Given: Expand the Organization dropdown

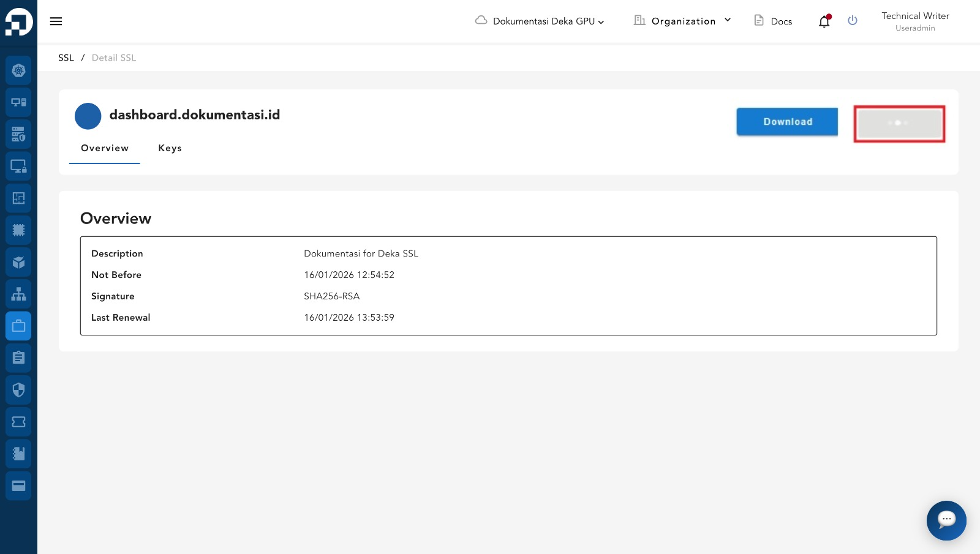Looking at the screenshot, I should click(x=682, y=21).
